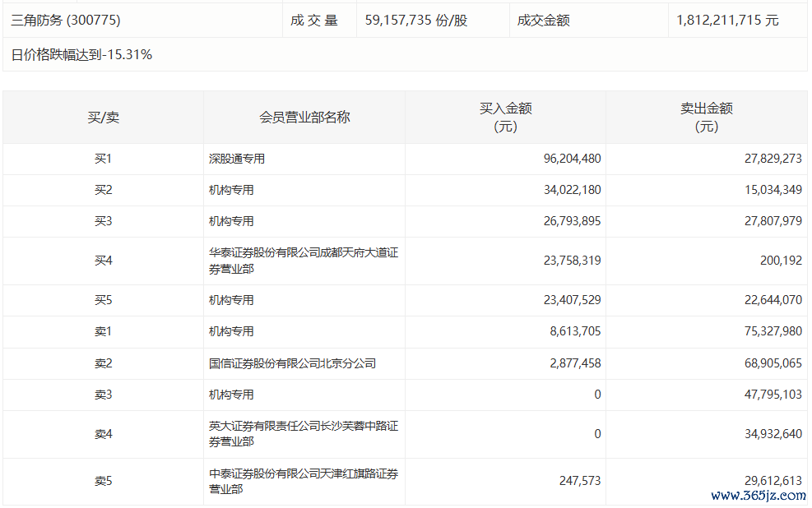Click sell amount 47,795,103
The width and height of the screenshot is (812, 508).
click(x=773, y=395)
